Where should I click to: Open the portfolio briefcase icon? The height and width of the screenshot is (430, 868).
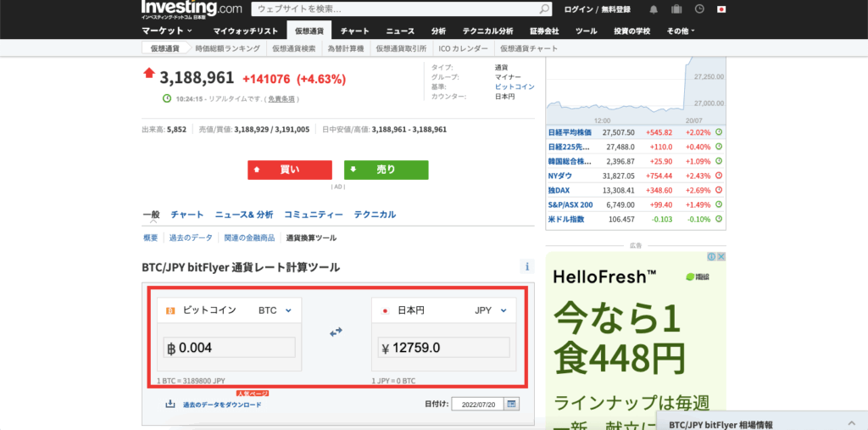[x=676, y=9]
